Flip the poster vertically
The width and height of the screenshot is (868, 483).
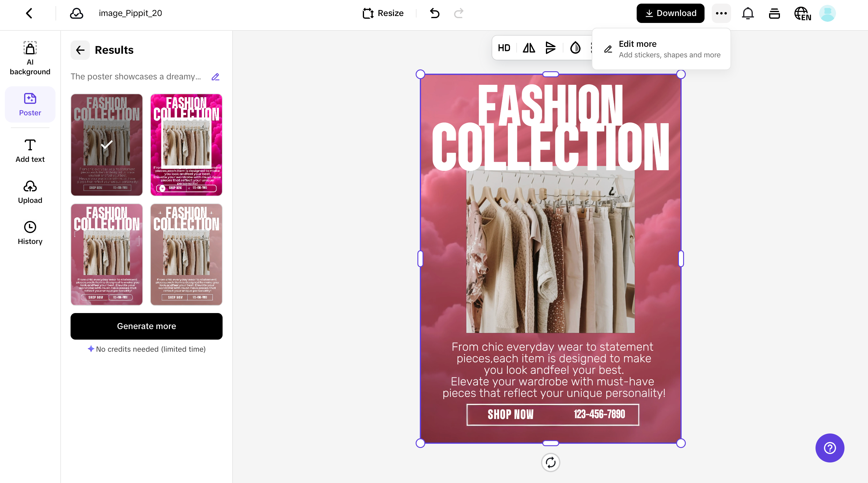[x=551, y=48]
